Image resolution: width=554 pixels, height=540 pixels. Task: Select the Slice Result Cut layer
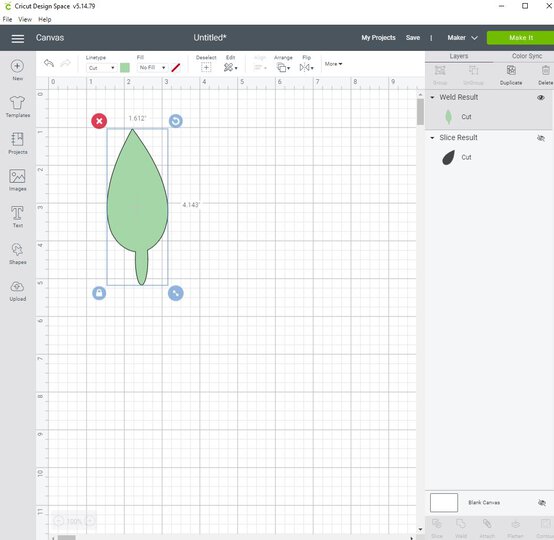click(489, 157)
